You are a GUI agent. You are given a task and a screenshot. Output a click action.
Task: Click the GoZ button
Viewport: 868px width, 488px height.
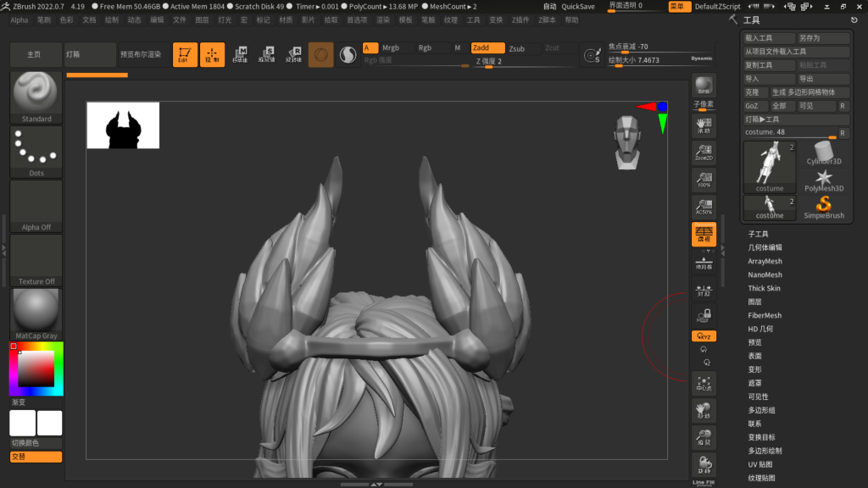755,106
